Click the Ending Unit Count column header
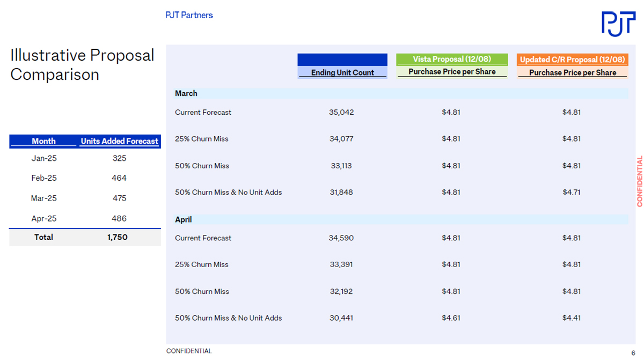The height and width of the screenshot is (362, 644). [x=342, y=72]
